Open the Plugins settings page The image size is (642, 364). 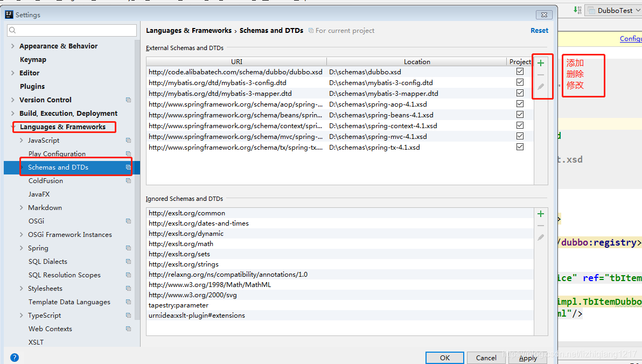(32, 86)
